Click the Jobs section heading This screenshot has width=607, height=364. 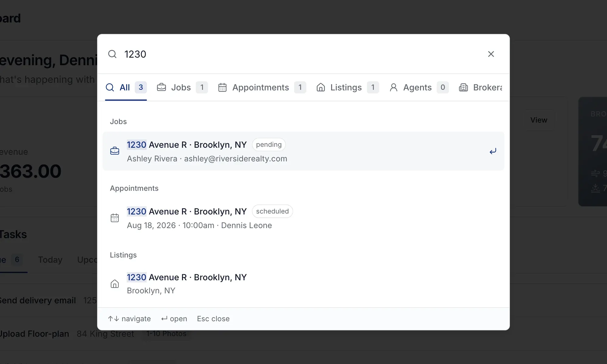coord(118,122)
